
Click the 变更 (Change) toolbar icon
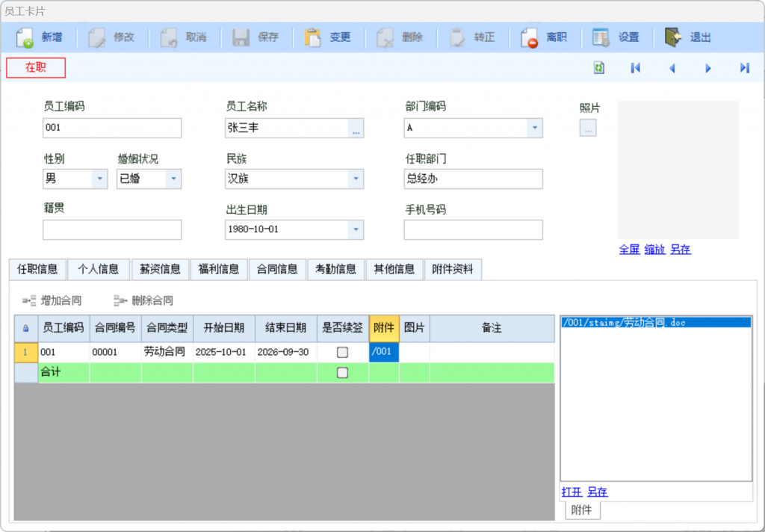click(313, 37)
